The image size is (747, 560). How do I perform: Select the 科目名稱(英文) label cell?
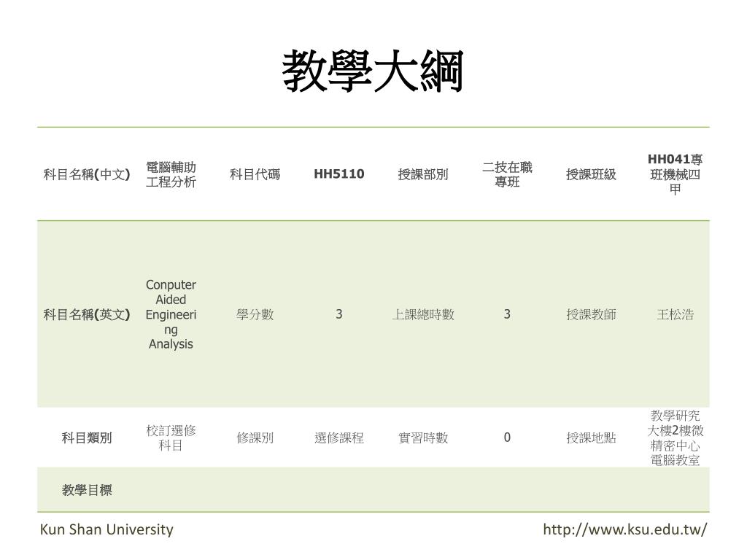pyautogui.click(x=87, y=314)
